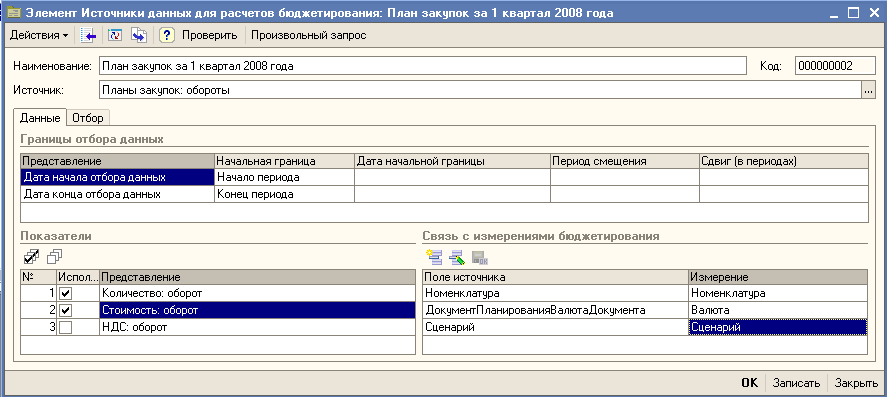Select the 'ДокументПланированияВалютаДокумента' cell
The height and width of the screenshot is (397, 887).
click(x=556, y=310)
